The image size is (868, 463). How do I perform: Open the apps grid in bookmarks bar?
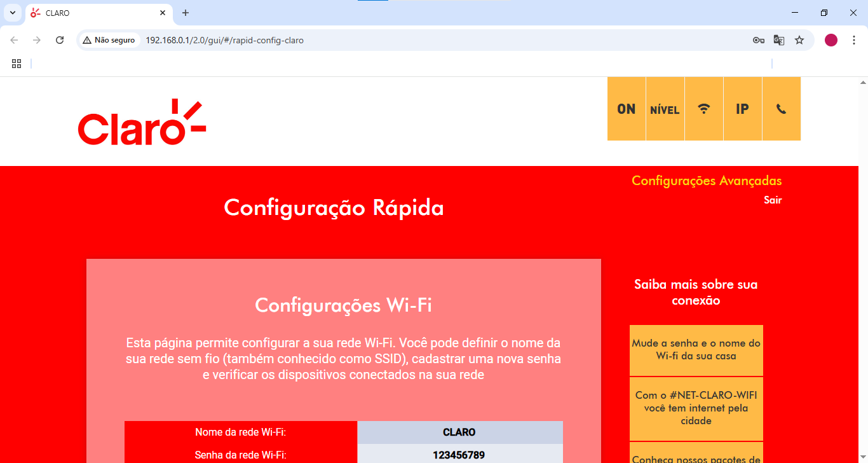17,64
